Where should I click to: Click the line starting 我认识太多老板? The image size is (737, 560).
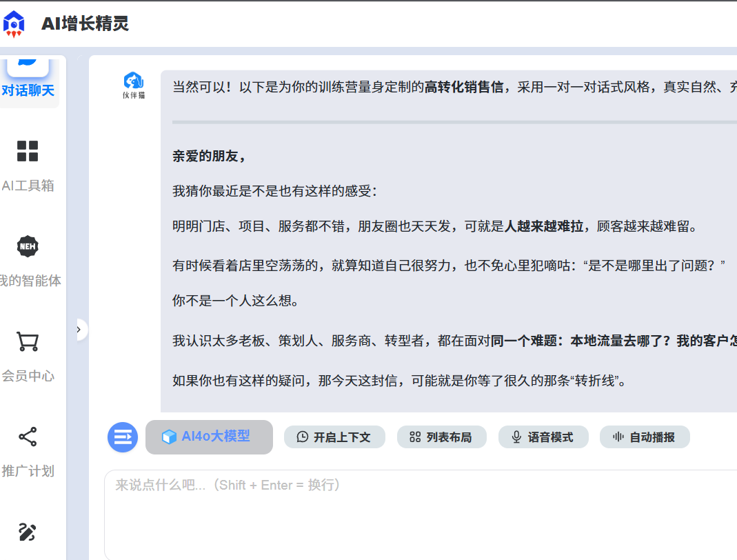point(454,341)
